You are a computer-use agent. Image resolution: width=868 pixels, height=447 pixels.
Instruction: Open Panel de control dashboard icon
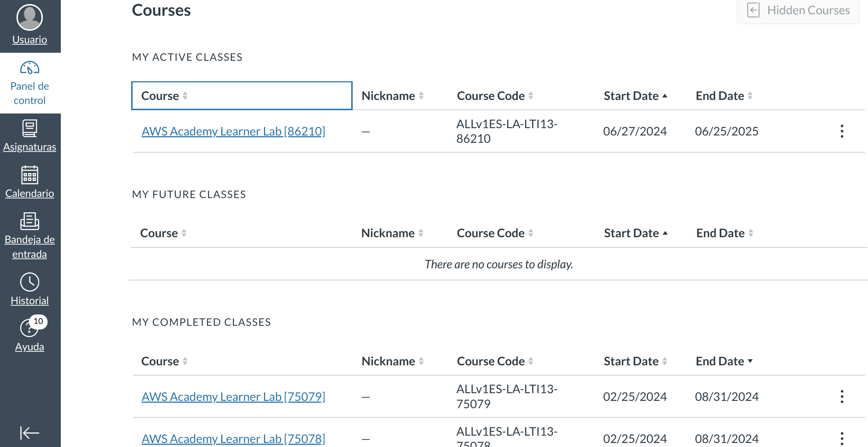pyautogui.click(x=30, y=68)
